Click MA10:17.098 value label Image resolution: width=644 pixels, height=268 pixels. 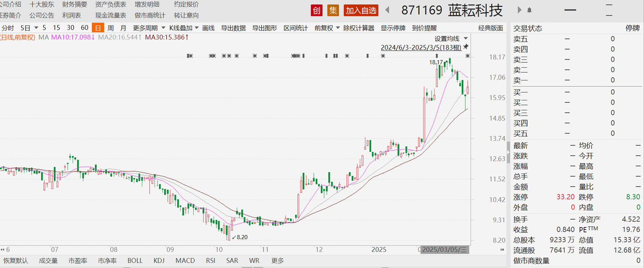(x=73, y=38)
